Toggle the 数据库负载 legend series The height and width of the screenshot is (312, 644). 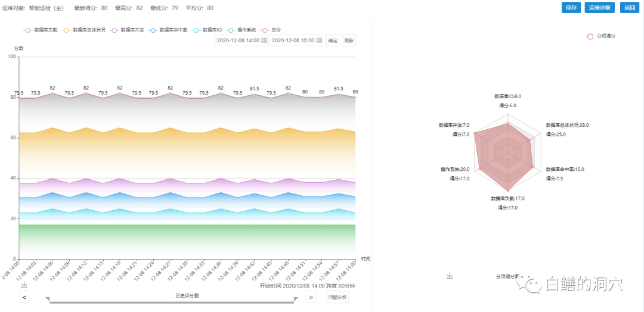point(40,30)
